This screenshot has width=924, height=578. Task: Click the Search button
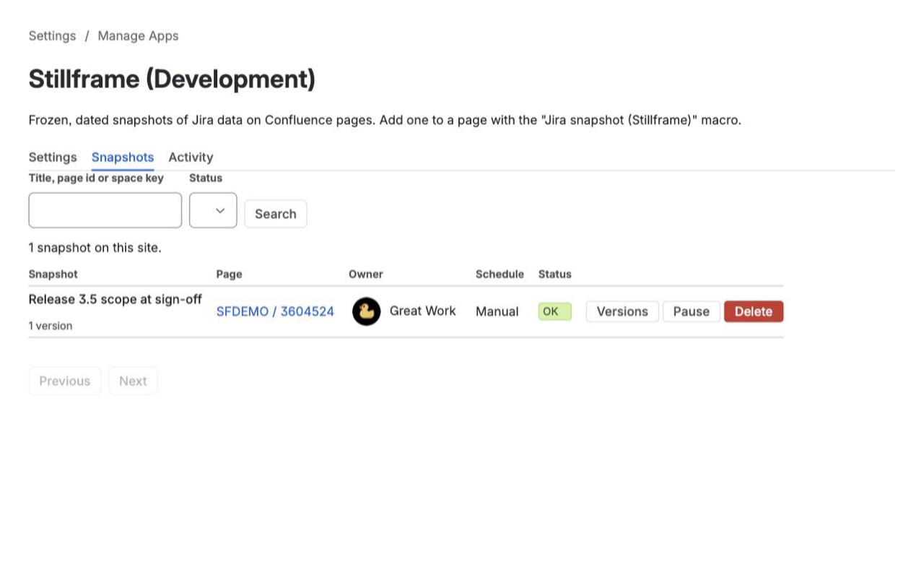276,214
